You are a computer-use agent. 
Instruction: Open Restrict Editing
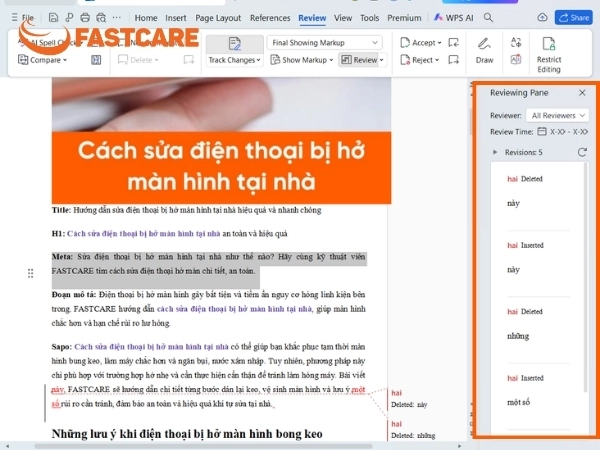tap(549, 55)
